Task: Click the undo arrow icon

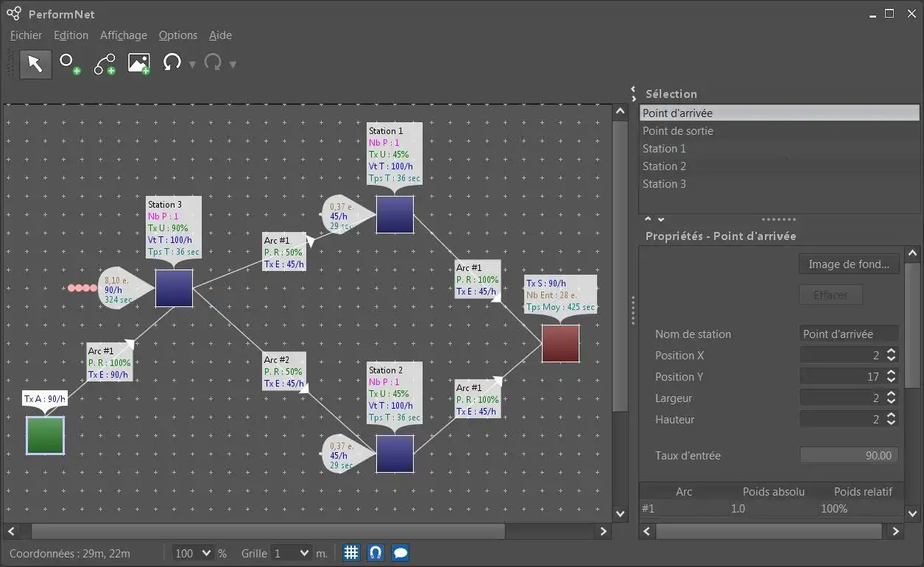Action: coord(172,63)
